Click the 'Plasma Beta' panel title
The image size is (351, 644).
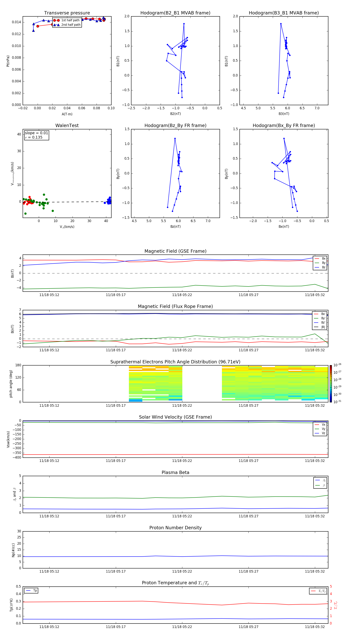[175, 473]
